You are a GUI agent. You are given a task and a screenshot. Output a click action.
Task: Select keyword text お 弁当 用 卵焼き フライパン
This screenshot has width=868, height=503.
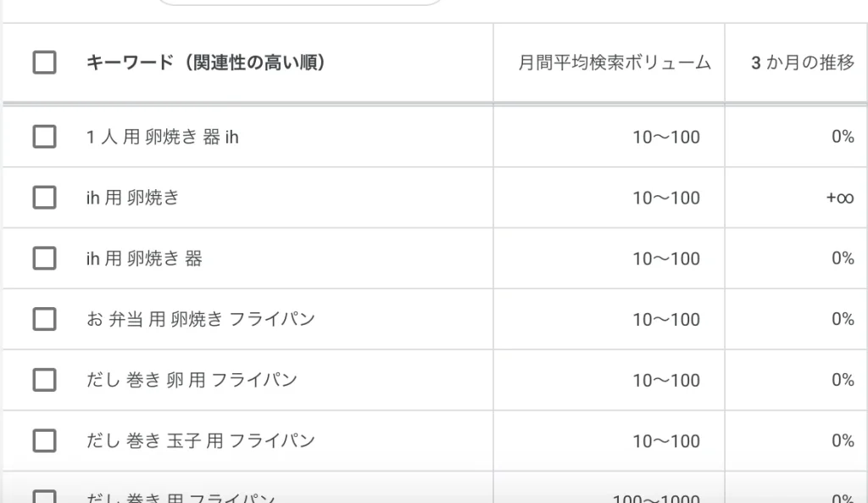point(200,320)
